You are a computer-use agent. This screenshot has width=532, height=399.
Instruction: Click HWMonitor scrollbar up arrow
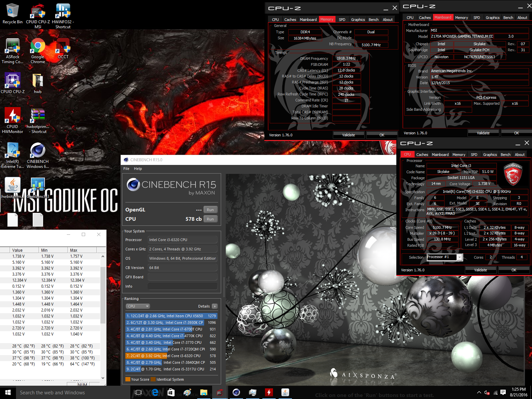pos(103,256)
